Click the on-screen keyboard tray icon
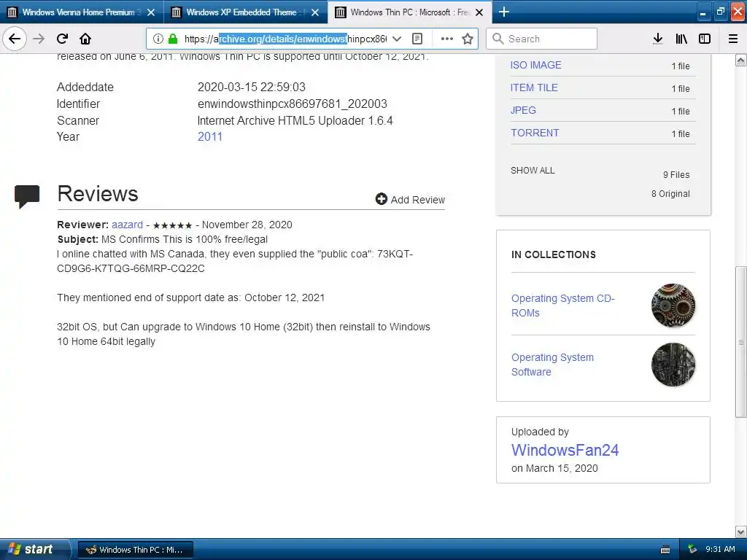Screen dimensions: 747x560 665,550
